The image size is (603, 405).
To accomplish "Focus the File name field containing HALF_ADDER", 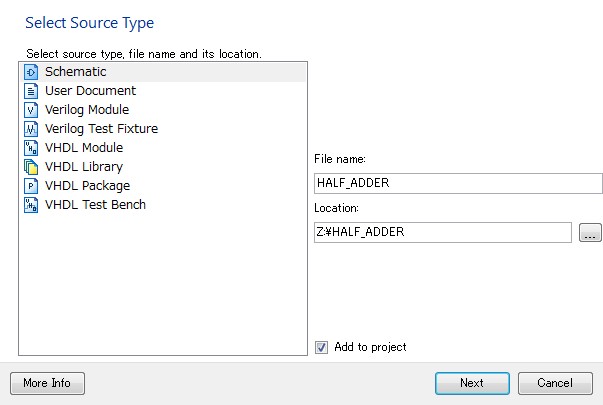I will 458,183.
